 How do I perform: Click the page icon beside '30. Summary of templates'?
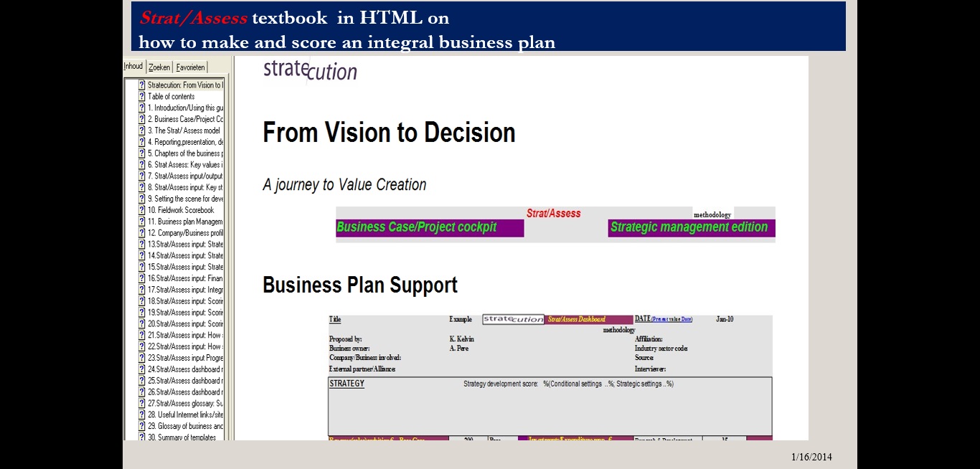(142, 437)
